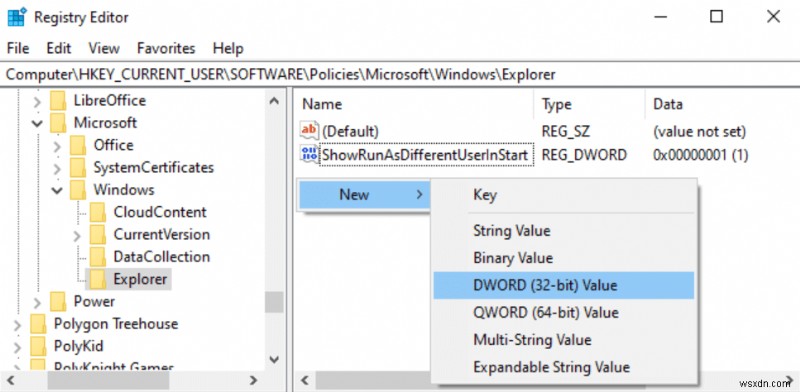Click the PolyKid folder icon
This screenshot has width=800, height=392.
(x=38, y=347)
